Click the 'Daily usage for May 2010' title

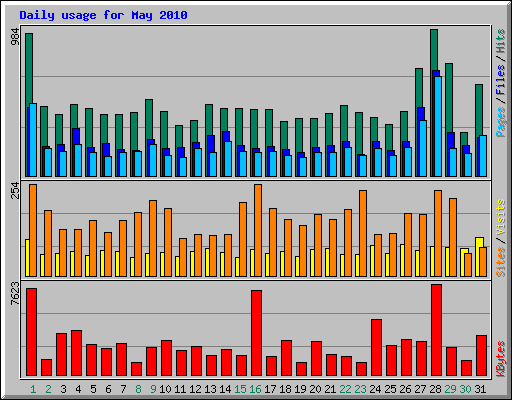[x=103, y=15]
